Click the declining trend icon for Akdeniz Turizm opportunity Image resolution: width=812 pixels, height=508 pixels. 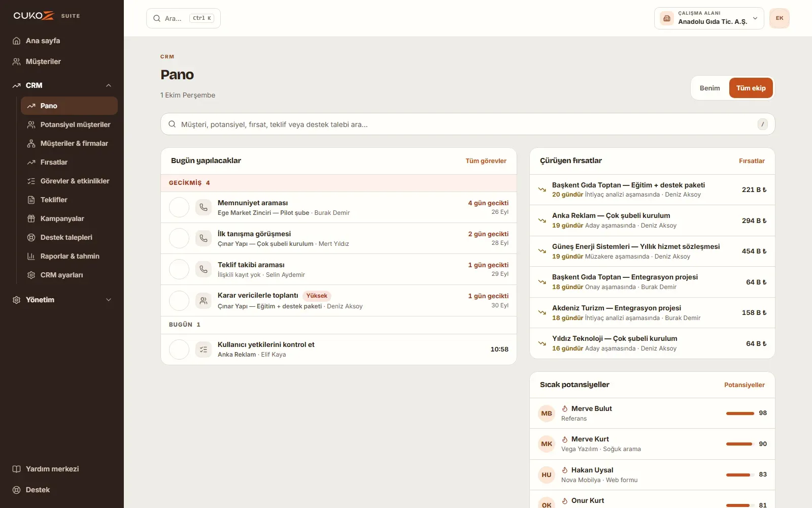[x=542, y=313]
